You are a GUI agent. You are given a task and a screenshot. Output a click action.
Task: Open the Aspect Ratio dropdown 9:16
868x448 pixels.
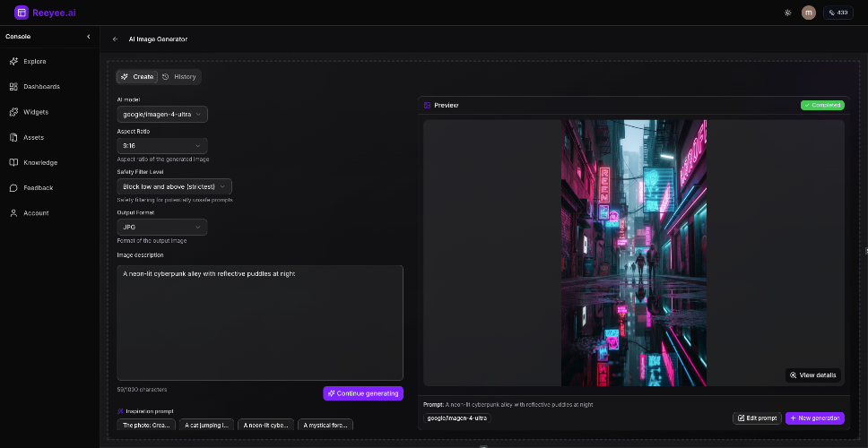click(162, 145)
